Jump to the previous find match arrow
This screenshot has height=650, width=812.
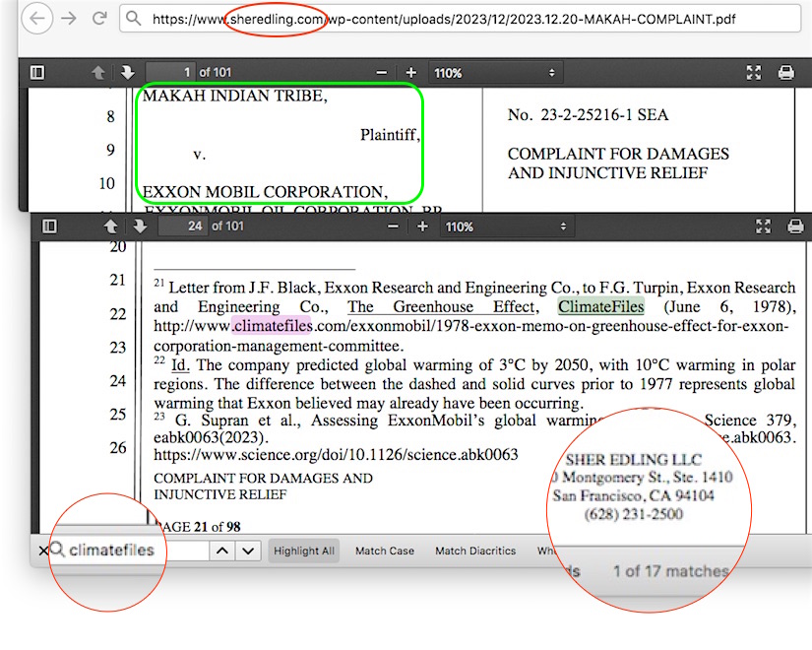222,551
